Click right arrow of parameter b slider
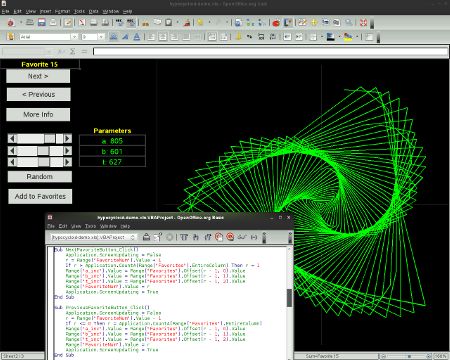Screen dimensions: 450x360 pyautogui.click(x=68, y=151)
